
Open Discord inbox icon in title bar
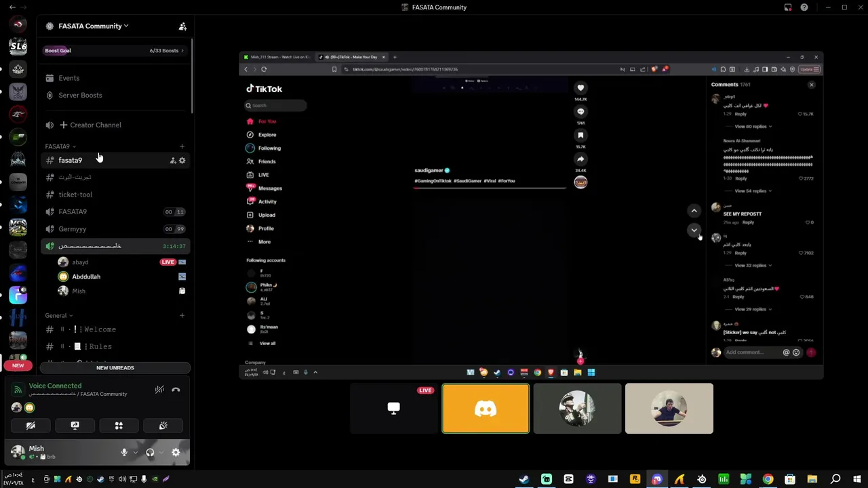coord(788,7)
